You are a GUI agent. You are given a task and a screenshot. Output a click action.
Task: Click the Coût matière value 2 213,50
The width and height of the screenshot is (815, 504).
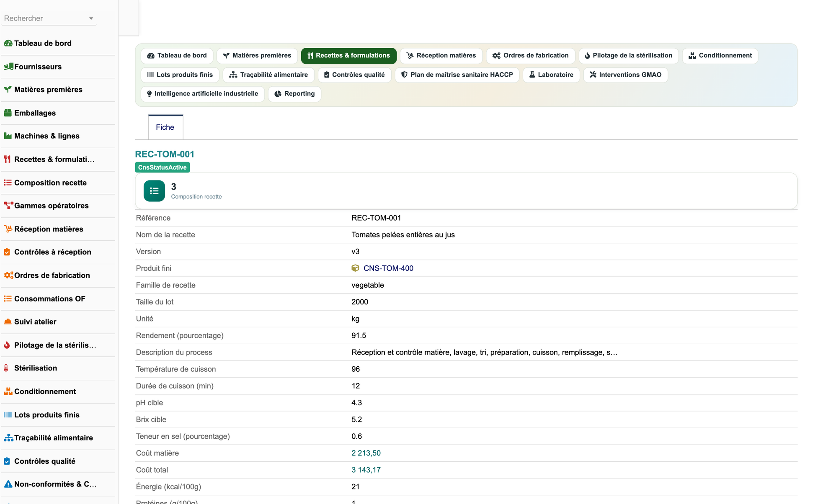366,453
